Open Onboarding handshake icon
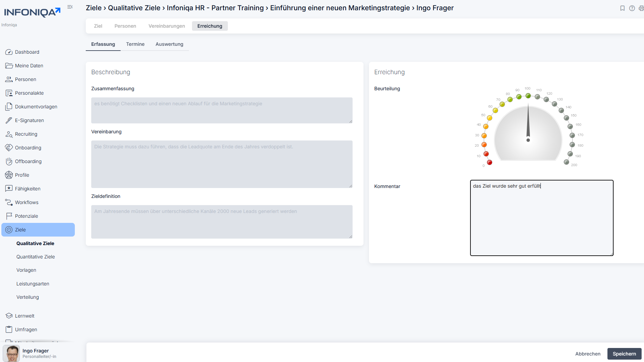Screen dimensions: 644x362 tap(9, 148)
